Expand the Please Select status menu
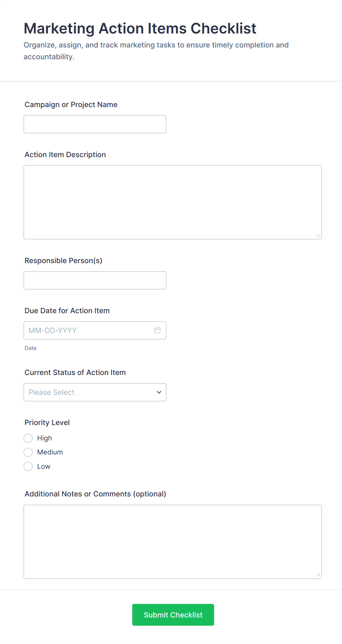Image resolution: width=342 pixels, height=644 pixels. coord(95,392)
